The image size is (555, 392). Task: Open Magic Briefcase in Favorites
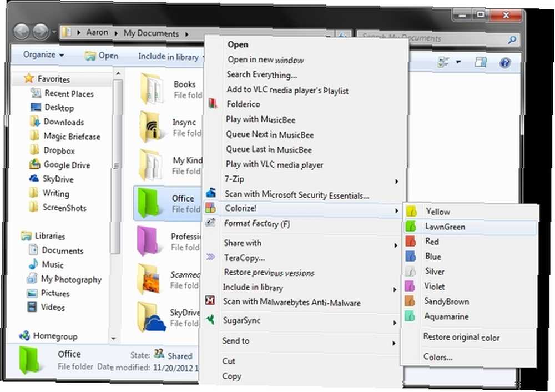tap(72, 136)
